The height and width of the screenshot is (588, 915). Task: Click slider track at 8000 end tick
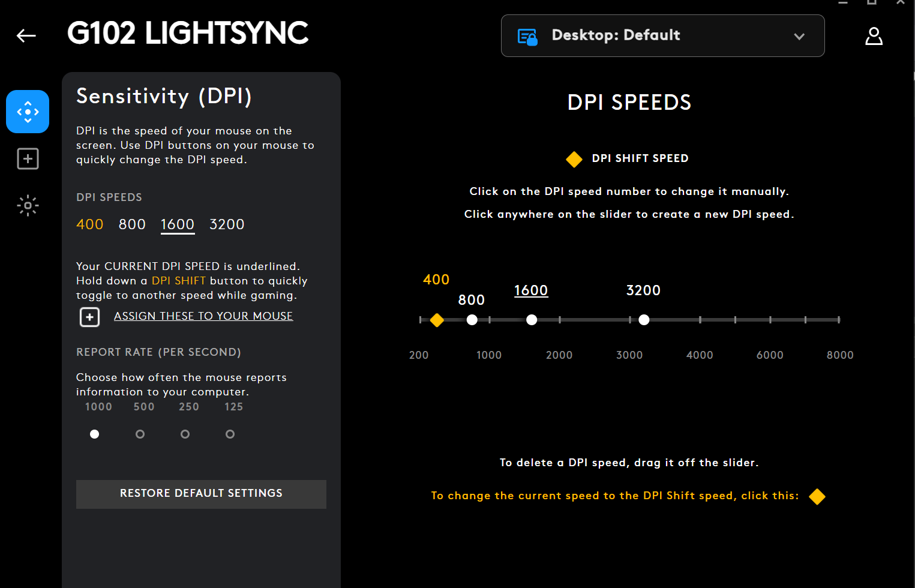(x=839, y=320)
